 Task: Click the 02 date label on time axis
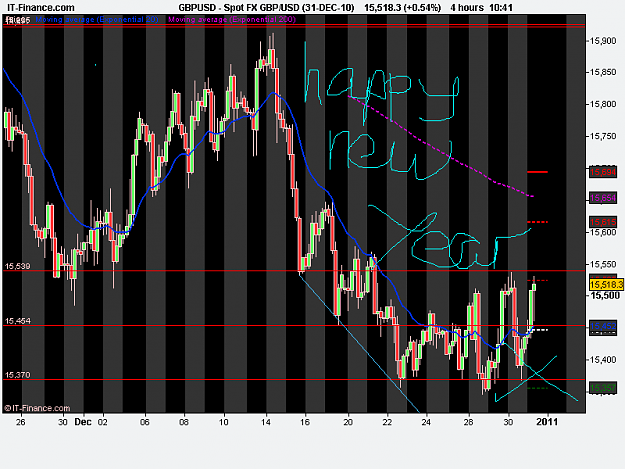(102, 422)
